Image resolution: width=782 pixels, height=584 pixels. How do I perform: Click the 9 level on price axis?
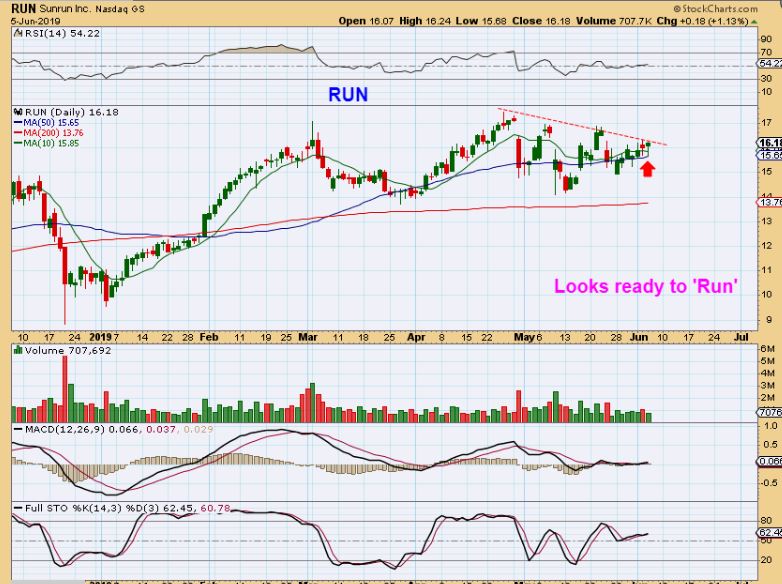click(769, 319)
